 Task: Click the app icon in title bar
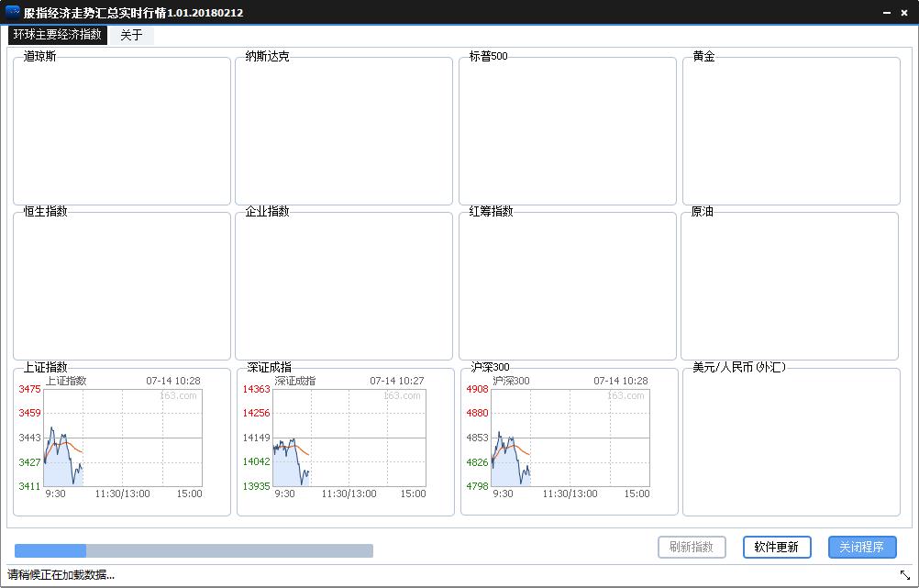[x=12, y=12]
